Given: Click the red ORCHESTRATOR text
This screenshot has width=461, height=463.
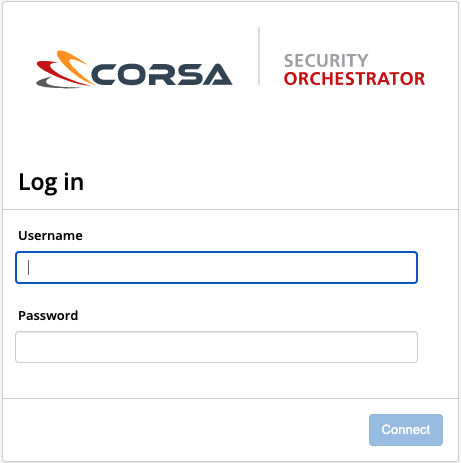Looking at the screenshot, I should (x=354, y=79).
